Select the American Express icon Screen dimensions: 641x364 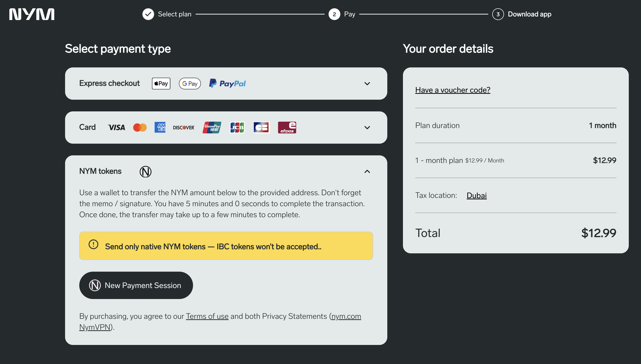coord(160,127)
